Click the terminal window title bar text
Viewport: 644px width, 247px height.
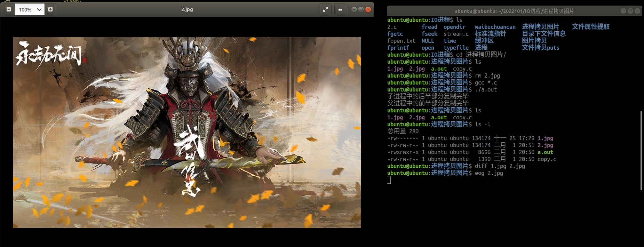514,11
